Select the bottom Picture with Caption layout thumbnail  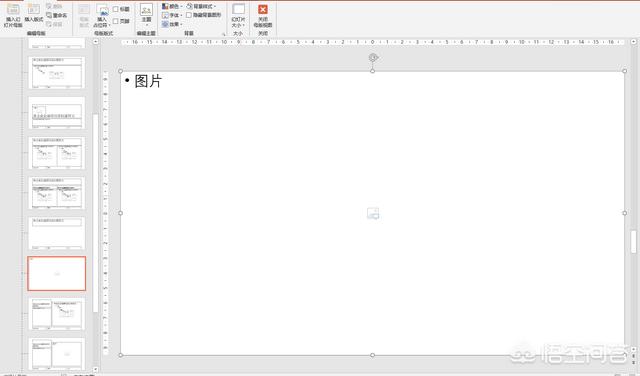point(57,354)
